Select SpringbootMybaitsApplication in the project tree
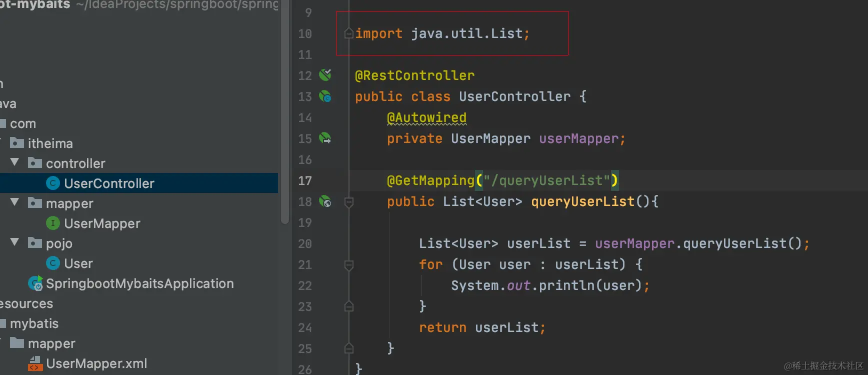Image resolution: width=868 pixels, height=375 pixels. point(140,283)
